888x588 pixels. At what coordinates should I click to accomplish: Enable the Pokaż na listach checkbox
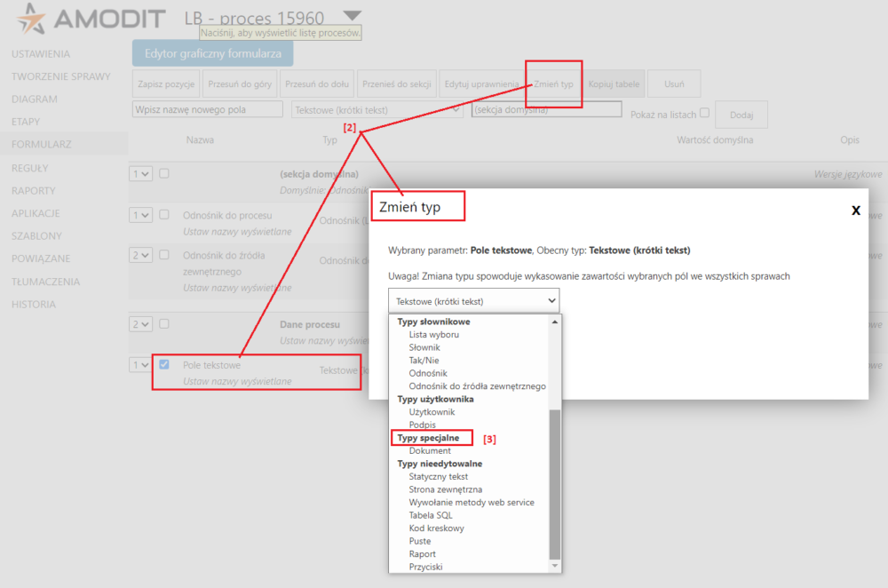704,113
